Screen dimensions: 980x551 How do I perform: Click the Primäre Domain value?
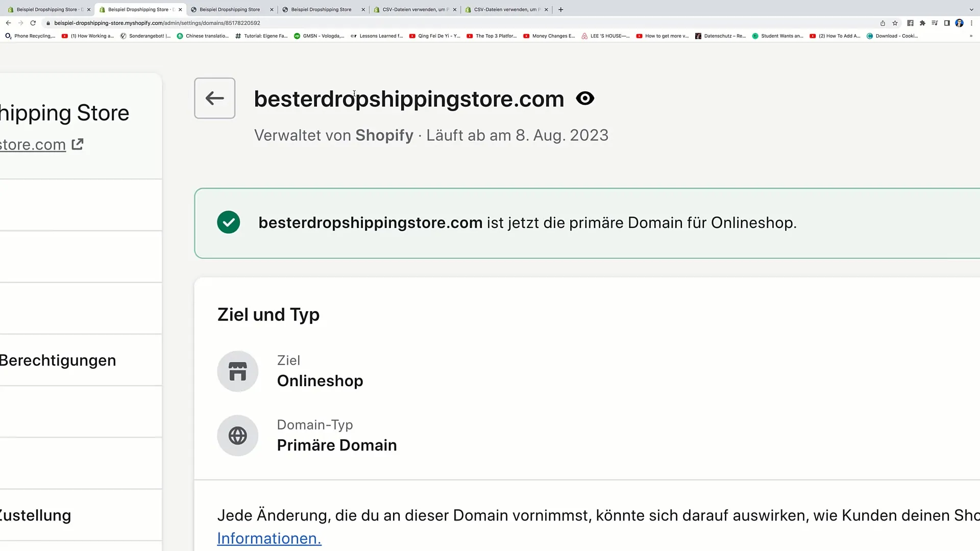click(337, 445)
